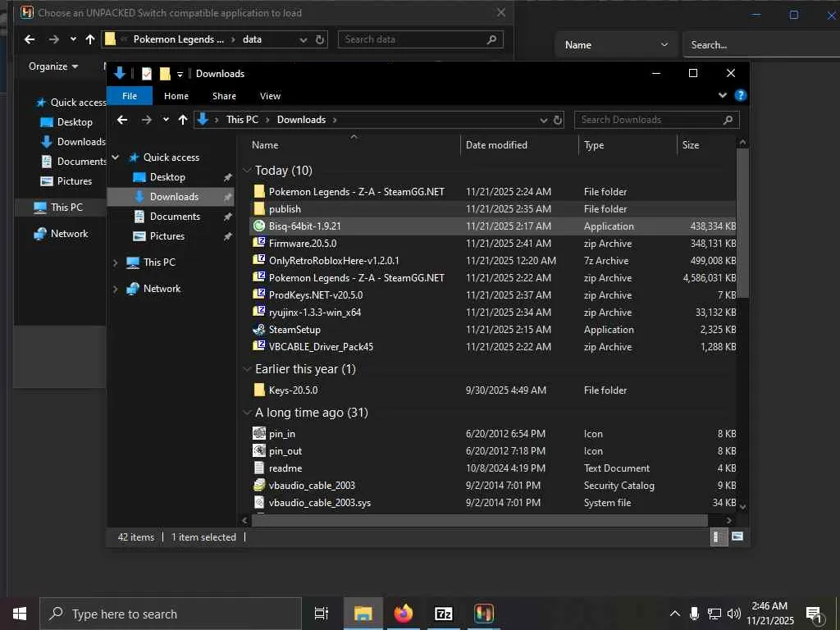Select the pin_out icon file
This screenshot has width=840, height=630.
pyautogui.click(x=258, y=450)
